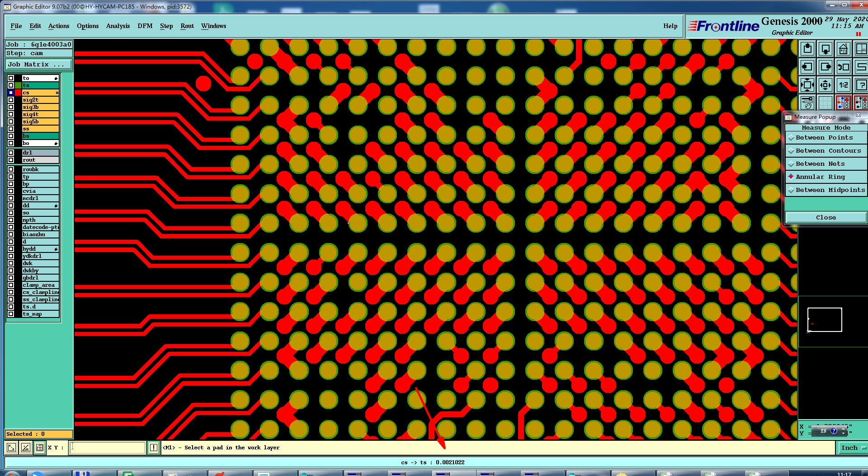This screenshot has width=868, height=476.
Task: Open the Actions menu
Action: click(59, 26)
